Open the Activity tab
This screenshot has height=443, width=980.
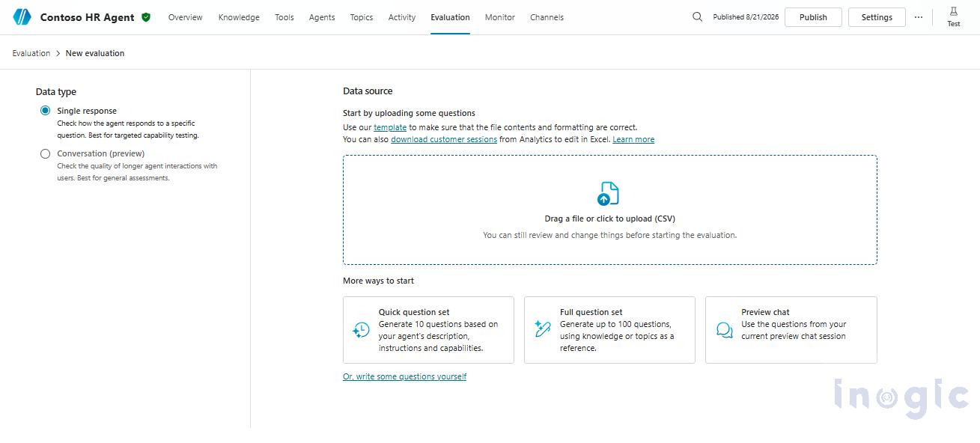pos(402,17)
